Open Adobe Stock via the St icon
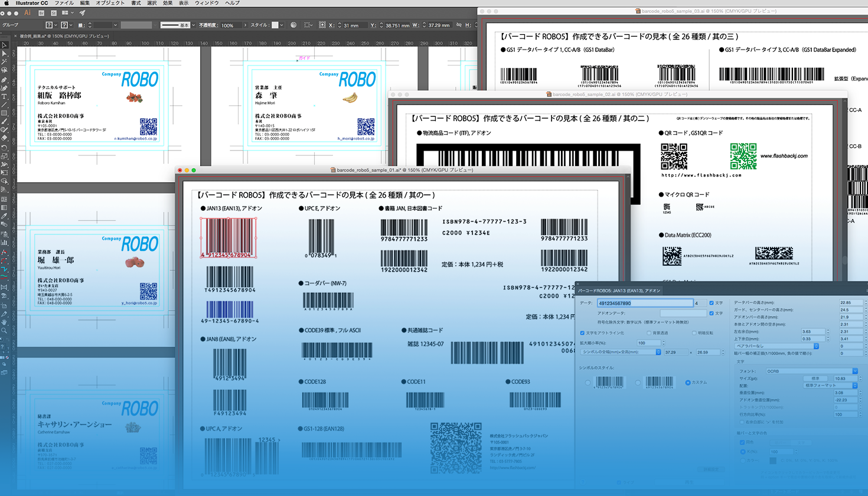Image resolution: width=868 pixels, height=496 pixels. click(54, 12)
